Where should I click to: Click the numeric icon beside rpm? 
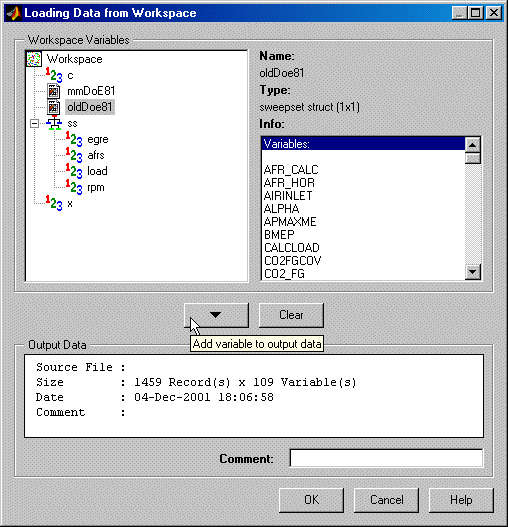pyautogui.click(x=74, y=187)
